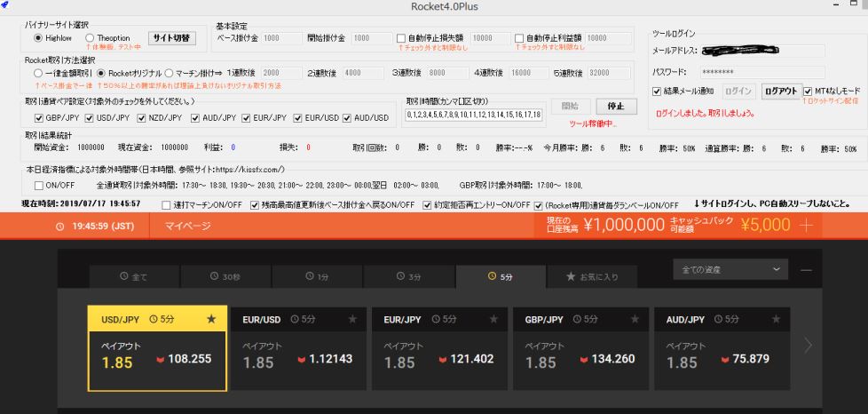Switch to the 30秒 tab
The image size is (868, 414).
click(x=225, y=276)
